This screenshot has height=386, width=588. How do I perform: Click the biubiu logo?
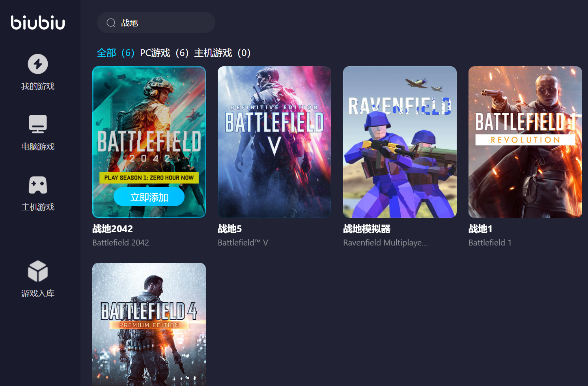coord(38,22)
